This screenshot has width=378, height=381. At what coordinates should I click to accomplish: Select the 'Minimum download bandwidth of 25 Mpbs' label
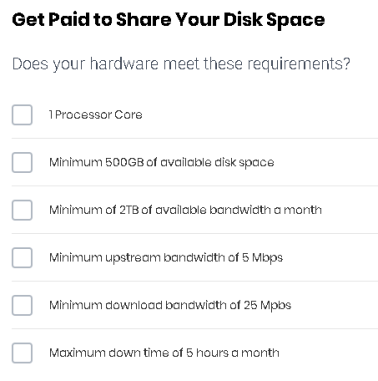point(170,305)
